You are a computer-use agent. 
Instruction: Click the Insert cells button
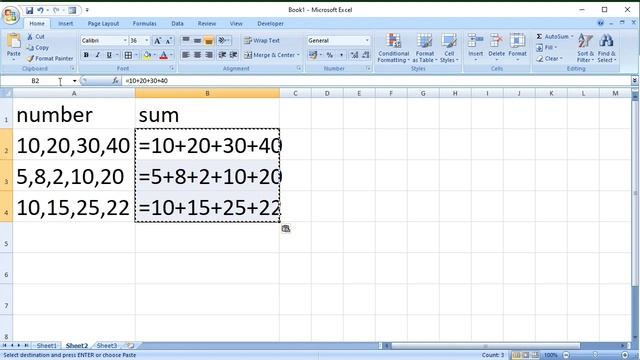coord(476,47)
